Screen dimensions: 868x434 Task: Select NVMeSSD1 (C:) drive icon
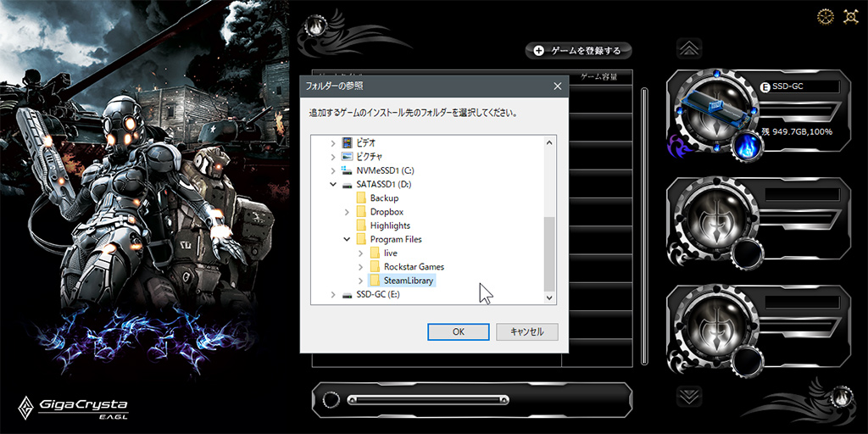pyautogui.click(x=347, y=170)
